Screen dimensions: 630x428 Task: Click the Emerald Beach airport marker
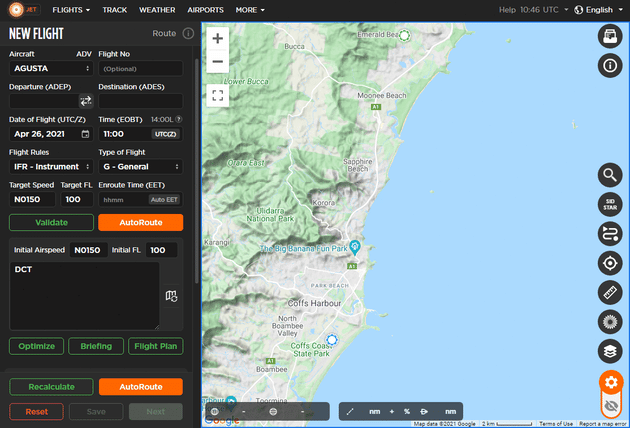click(x=405, y=35)
